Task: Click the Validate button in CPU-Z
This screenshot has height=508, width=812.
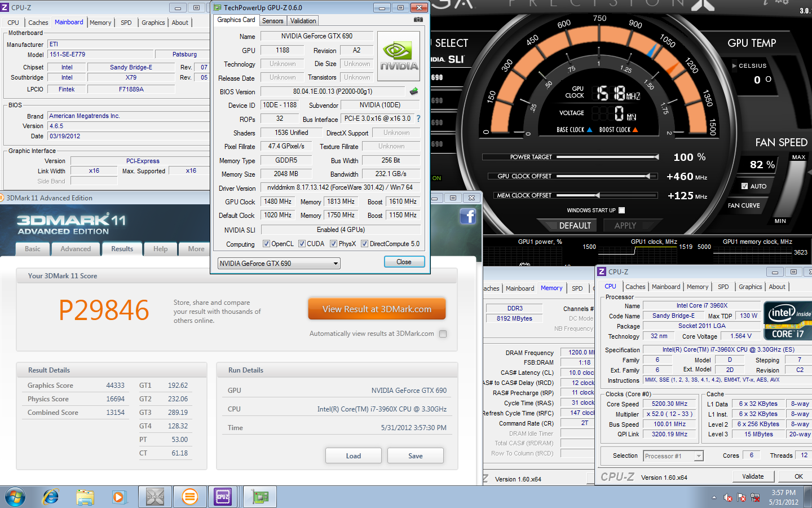Action: click(753, 476)
